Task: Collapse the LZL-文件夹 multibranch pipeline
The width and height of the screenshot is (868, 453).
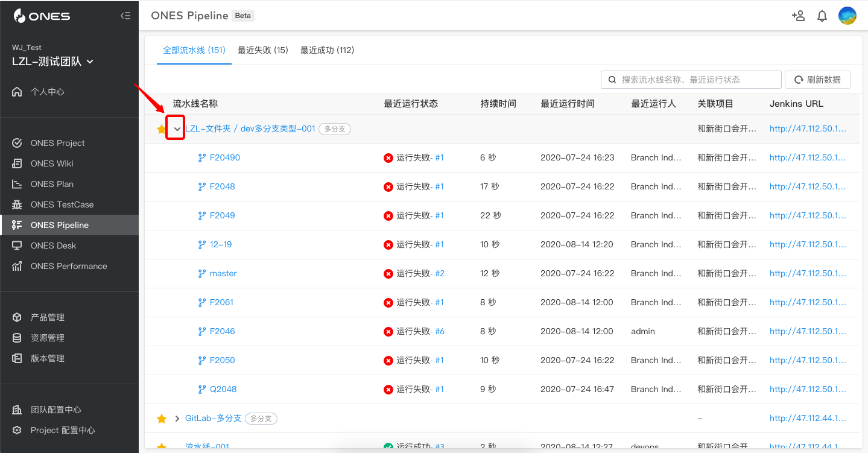Action: click(x=177, y=129)
